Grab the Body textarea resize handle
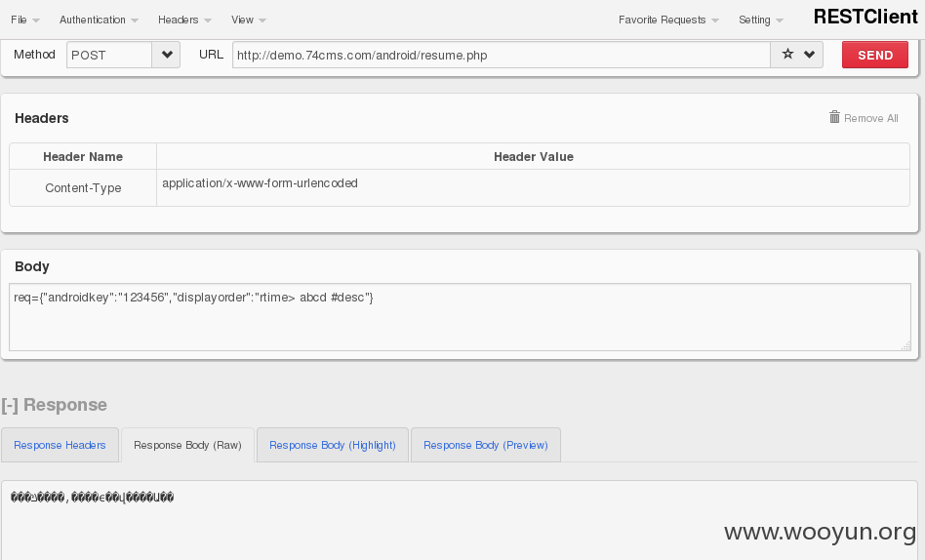Image resolution: width=925 pixels, height=560 pixels. point(905,345)
